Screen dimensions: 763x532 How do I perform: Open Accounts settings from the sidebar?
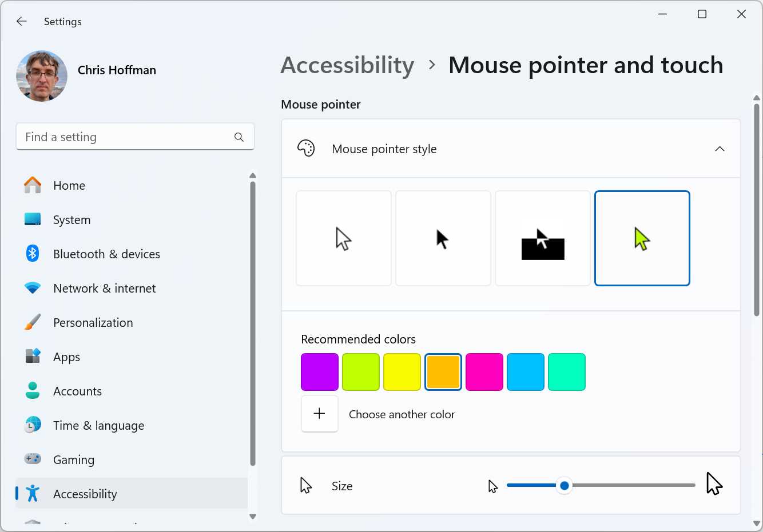[x=77, y=391]
